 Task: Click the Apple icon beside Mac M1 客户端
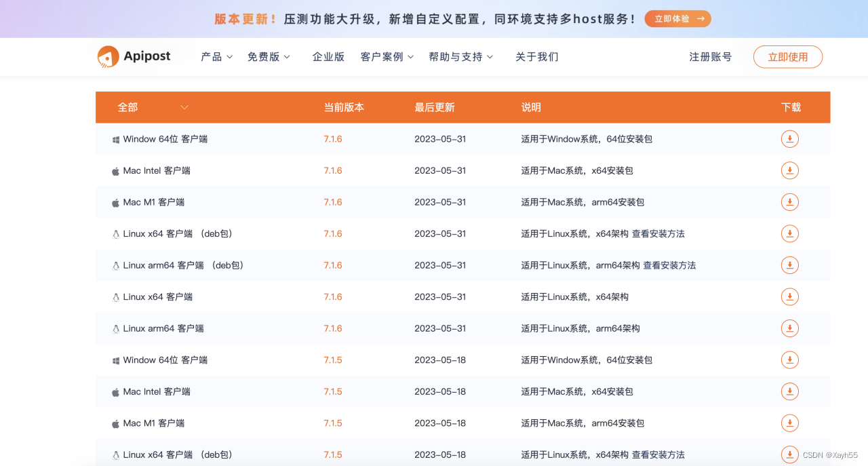pos(115,201)
